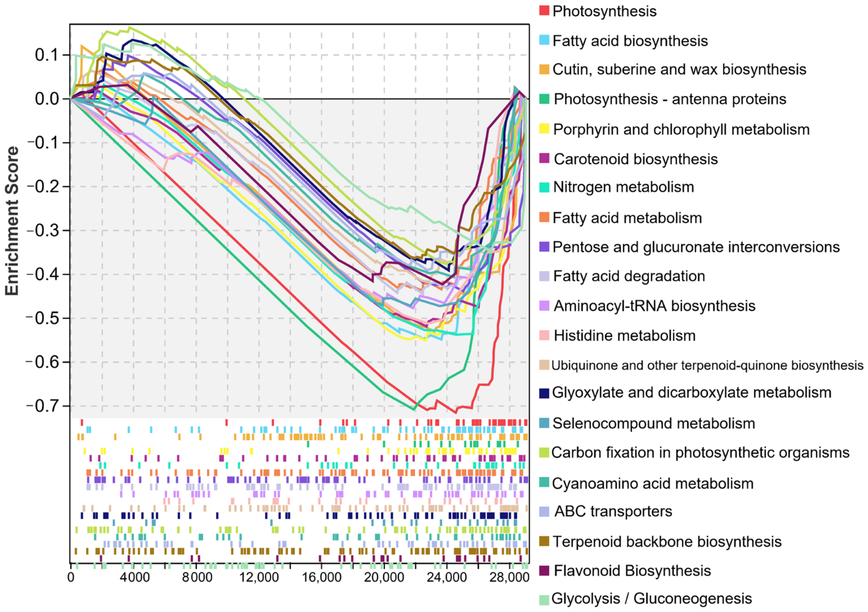The height and width of the screenshot is (612, 868).
Task: Click the green Photosynthesis - antenna proteins swatch
Action: point(544,99)
